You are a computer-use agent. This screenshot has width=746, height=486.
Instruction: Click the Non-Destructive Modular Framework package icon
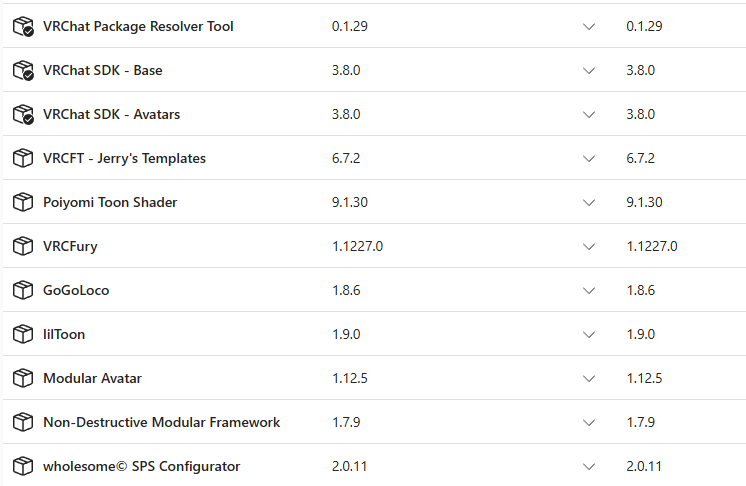pyautogui.click(x=23, y=422)
